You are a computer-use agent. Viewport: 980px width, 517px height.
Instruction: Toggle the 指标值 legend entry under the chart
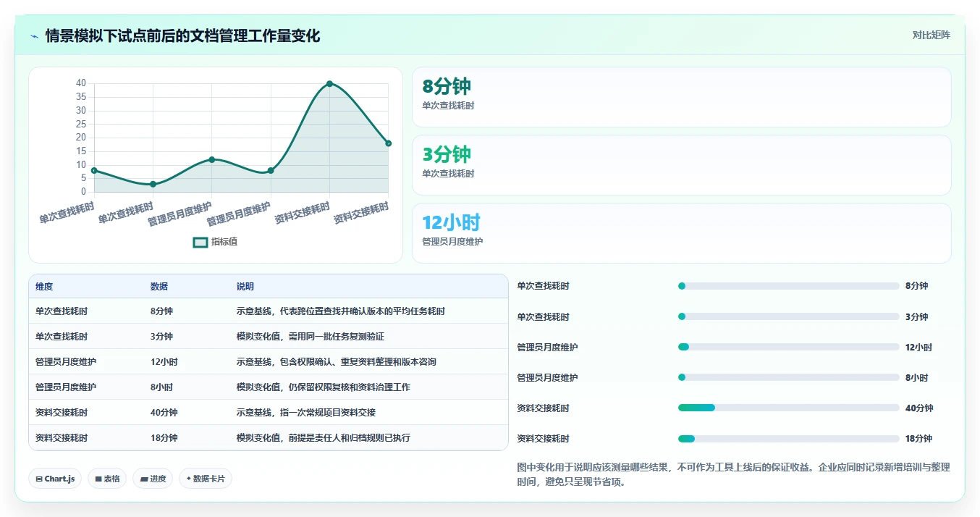[215, 242]
